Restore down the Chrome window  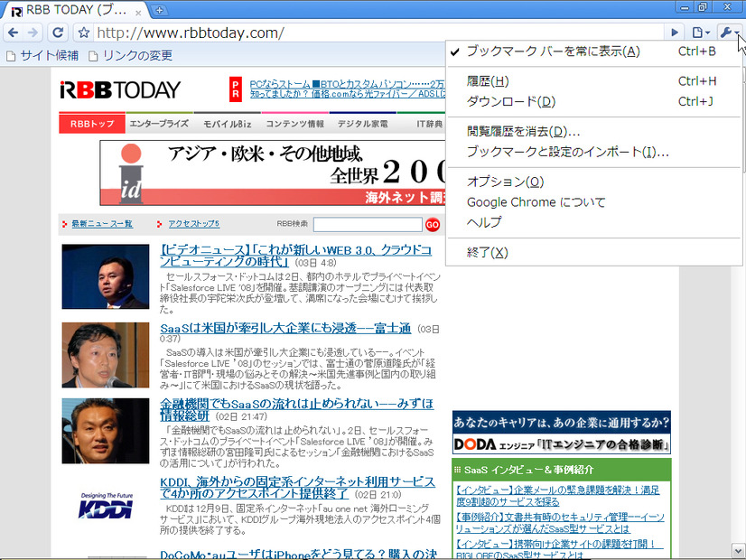pyautogui.click(x=703, y=6)
